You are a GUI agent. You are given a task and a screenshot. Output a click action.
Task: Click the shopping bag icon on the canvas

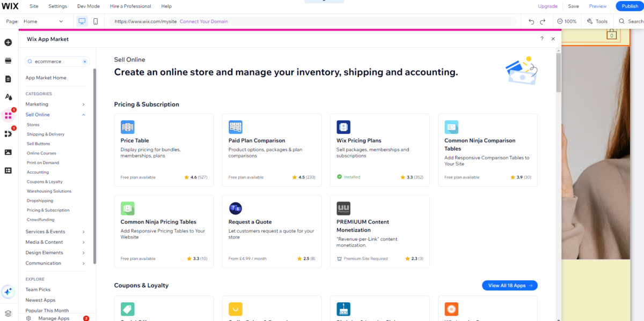[x=611, y=35]
